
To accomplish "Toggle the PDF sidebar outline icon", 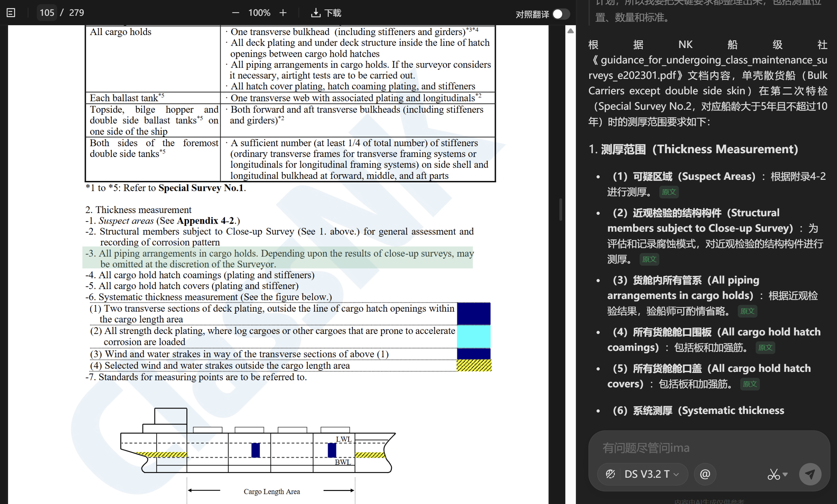I will click(x=11, y=13).
